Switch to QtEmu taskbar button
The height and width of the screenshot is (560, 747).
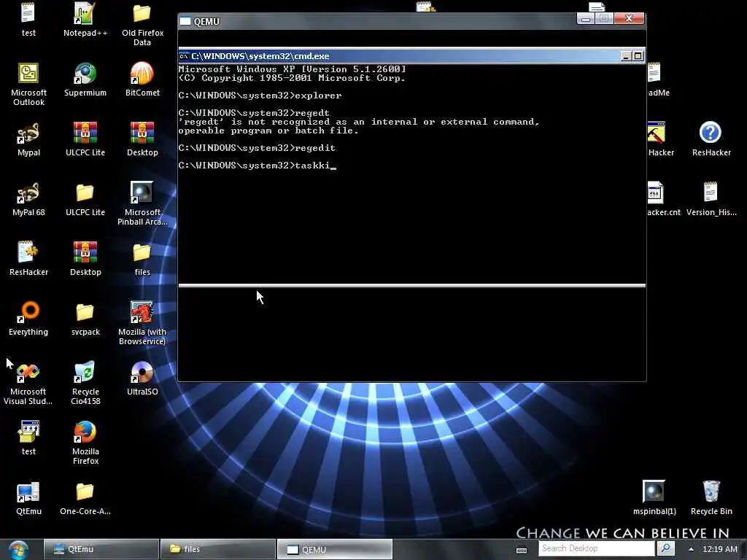pyautogui.click(x=101, y=549)
